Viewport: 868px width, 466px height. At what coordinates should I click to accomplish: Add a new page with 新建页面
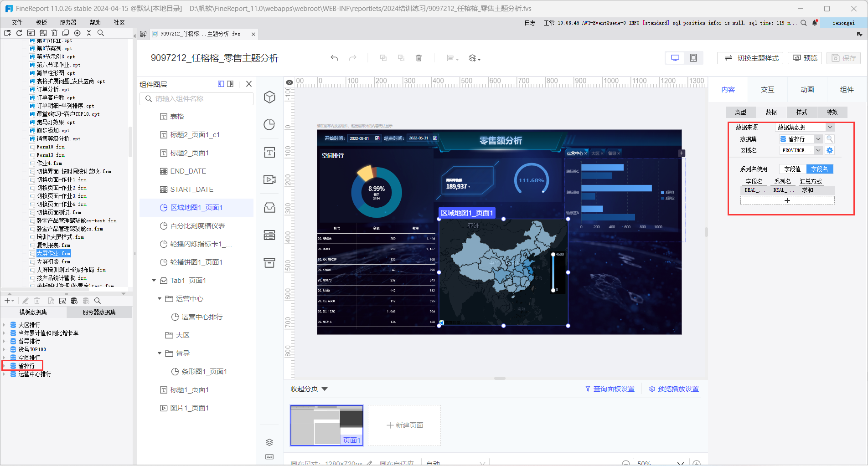point(404,425)
